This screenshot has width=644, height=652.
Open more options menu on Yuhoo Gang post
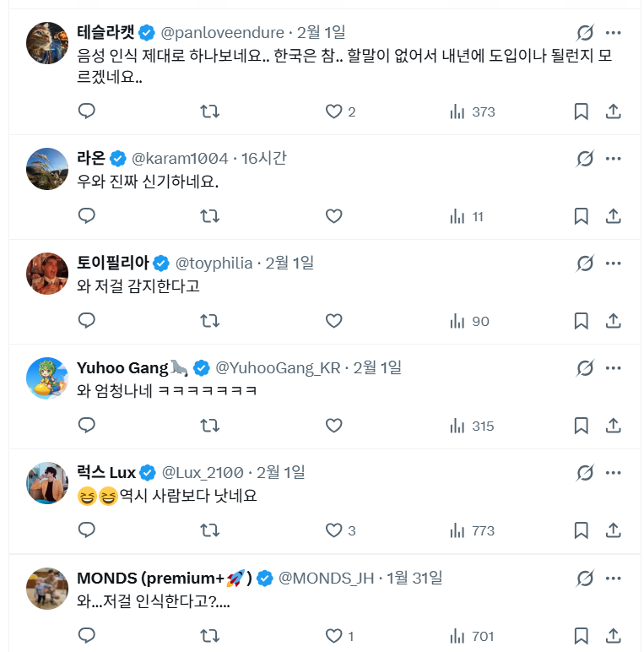tap(614, 367)
